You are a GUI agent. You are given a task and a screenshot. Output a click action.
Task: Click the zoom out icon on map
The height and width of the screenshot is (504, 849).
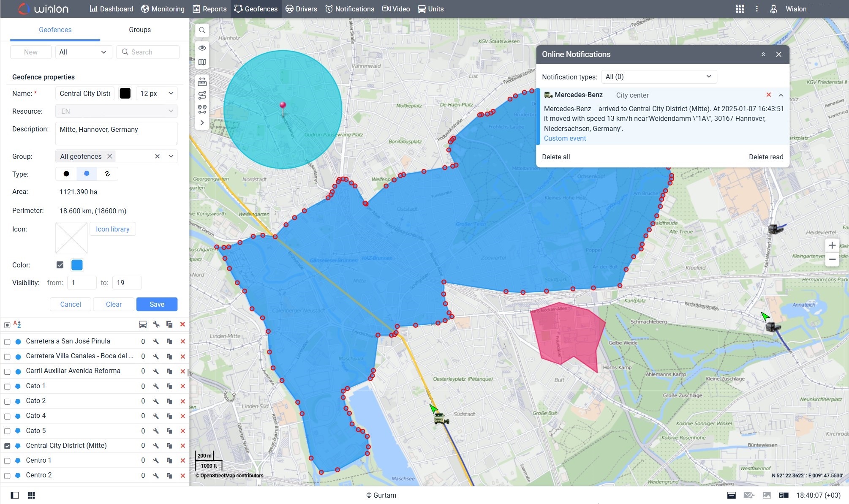[x=832, y=258]
